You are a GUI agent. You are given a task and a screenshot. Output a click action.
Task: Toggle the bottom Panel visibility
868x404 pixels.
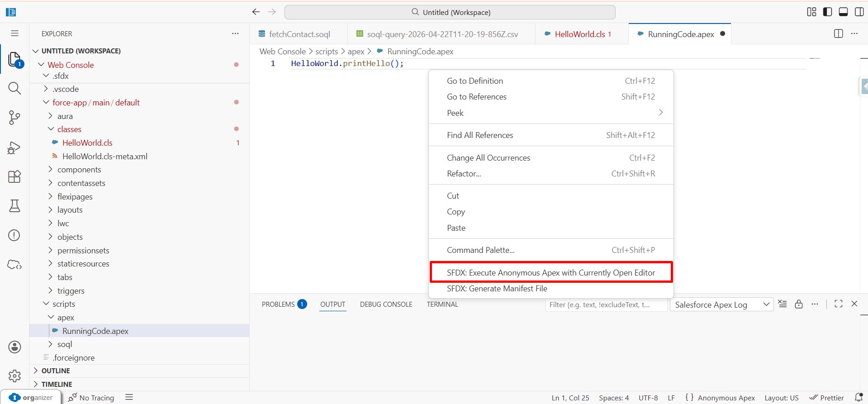843,12
